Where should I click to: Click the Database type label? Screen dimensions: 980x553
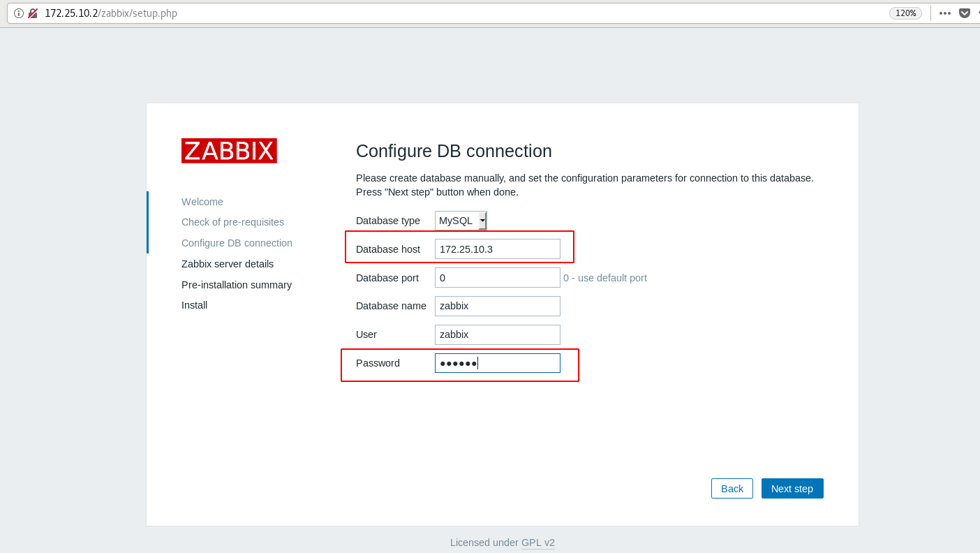[388, 221]
